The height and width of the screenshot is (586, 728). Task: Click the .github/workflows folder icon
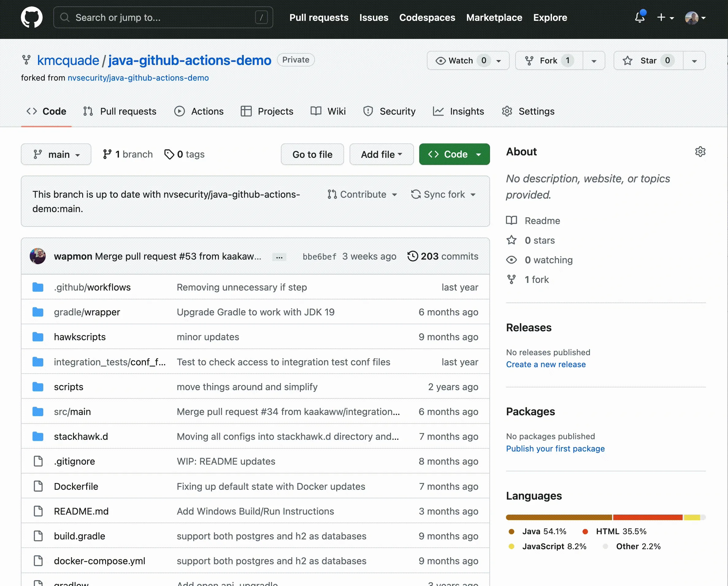point(38,287)
